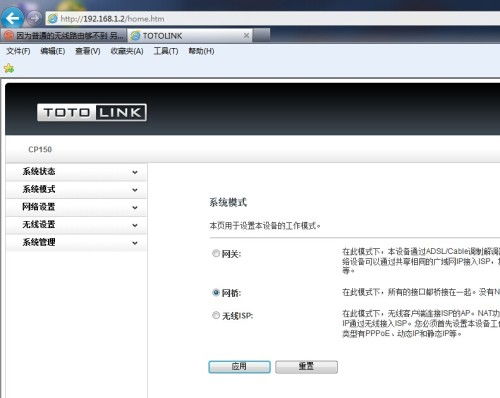Click the 本页用于设置本设备的工作模式 description
500x398 pixels.
[265, 226]
